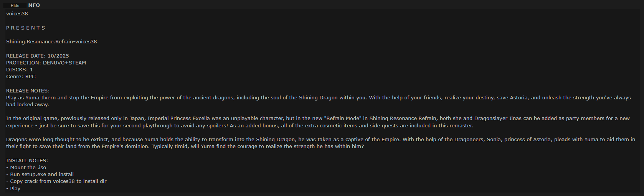The width and height of the screenshot is (644, 196).
Task: Click the voices38 group name at the top
Action: (17, 14)
